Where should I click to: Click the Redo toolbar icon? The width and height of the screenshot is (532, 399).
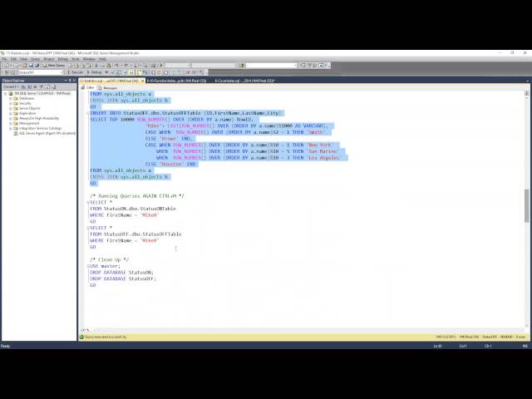tap(126, 65)
